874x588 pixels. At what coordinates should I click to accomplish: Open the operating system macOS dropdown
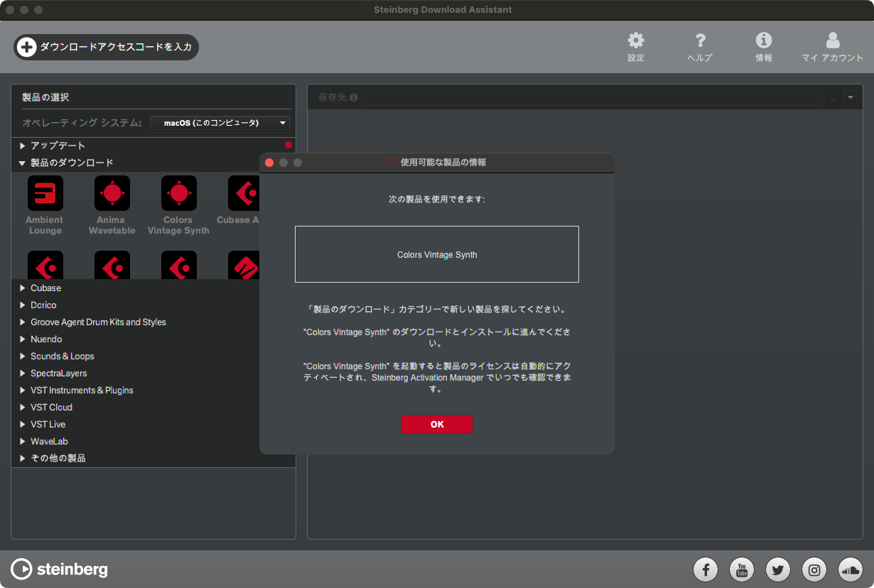(220, 123)
